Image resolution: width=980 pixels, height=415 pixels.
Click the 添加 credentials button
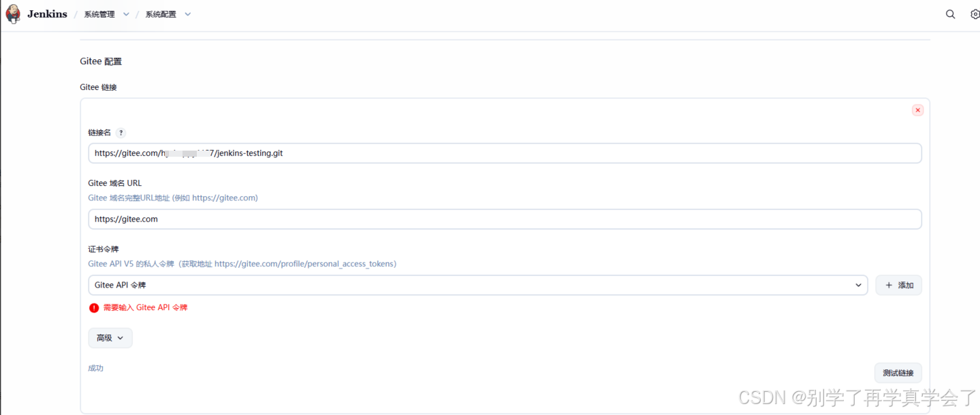[899, 286]
